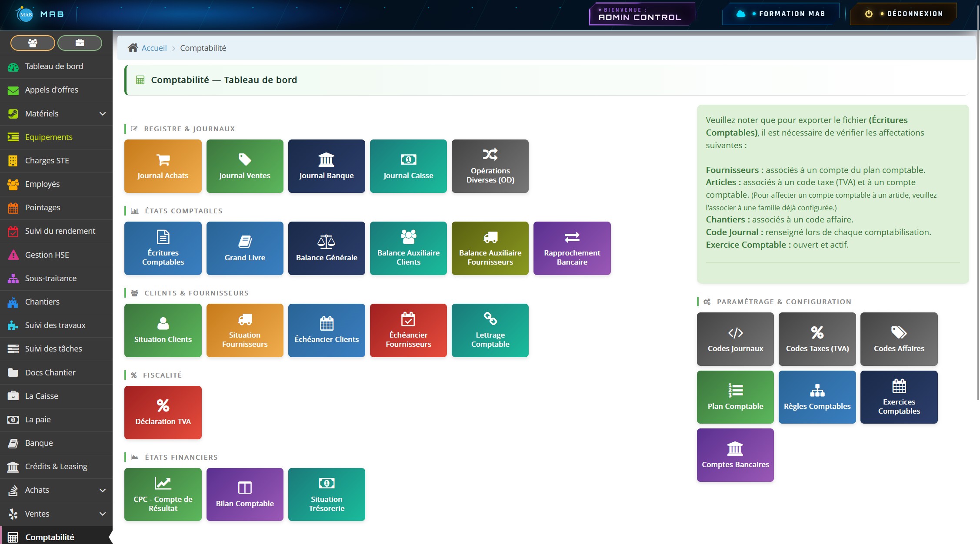Open Suivi des tâches in sidebar
Image resolution: width=980 pixels, height=544 pixels.
pos(56,349)
